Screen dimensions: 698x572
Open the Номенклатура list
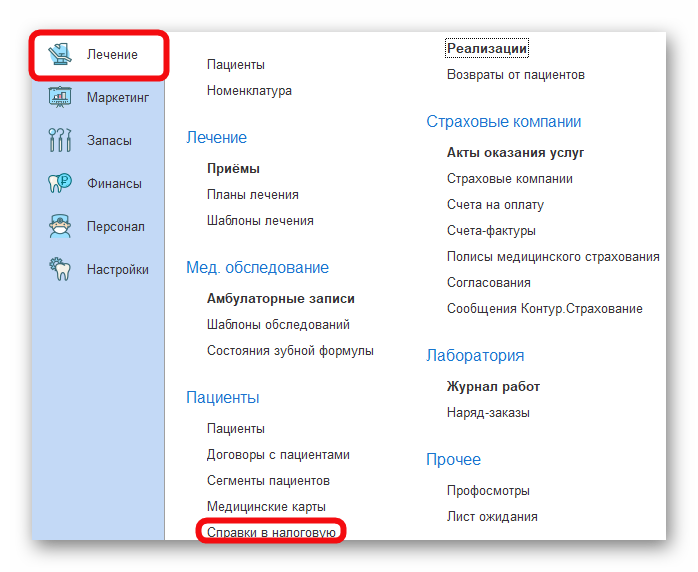[249, 91]
